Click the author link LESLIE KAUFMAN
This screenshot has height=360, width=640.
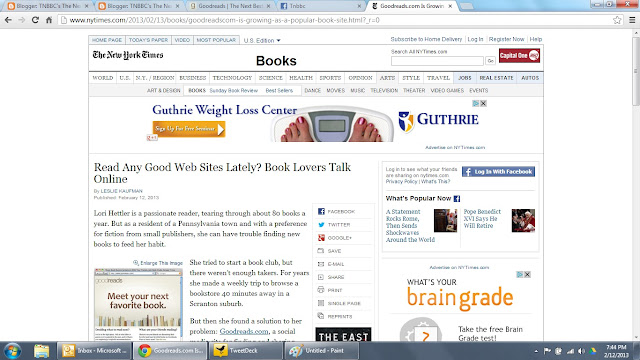[x=122, y=191]
